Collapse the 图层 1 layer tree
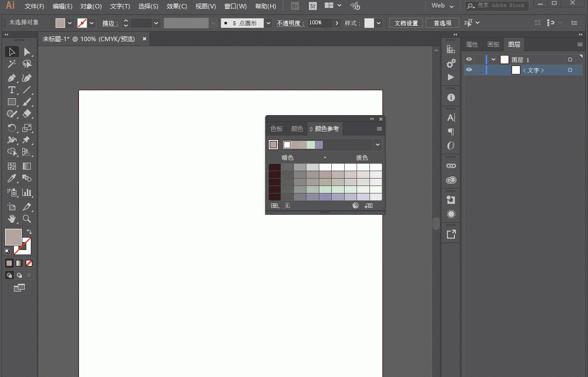The image size is (588, 377). [494, 60]
